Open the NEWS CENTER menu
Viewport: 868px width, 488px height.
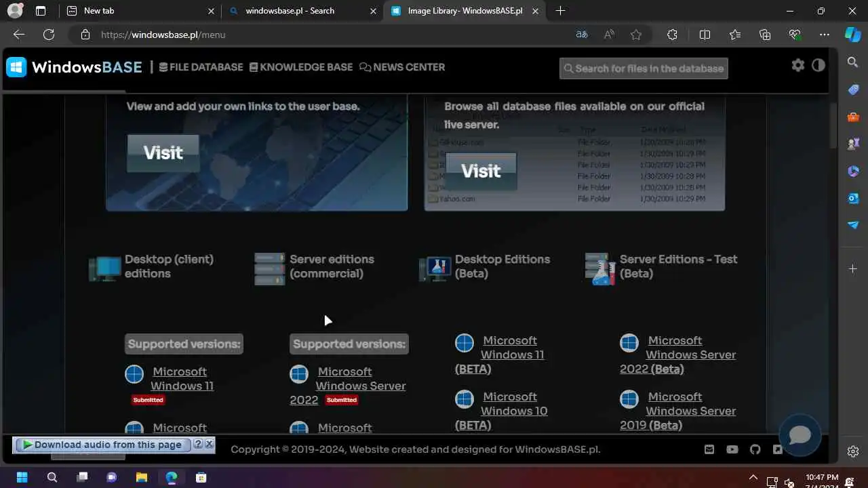[402, 67]
